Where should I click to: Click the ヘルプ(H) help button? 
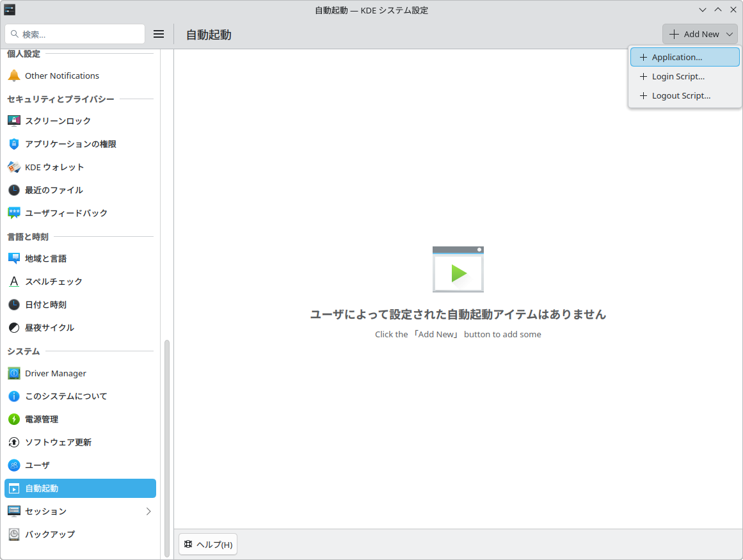(x=208, y=545)
